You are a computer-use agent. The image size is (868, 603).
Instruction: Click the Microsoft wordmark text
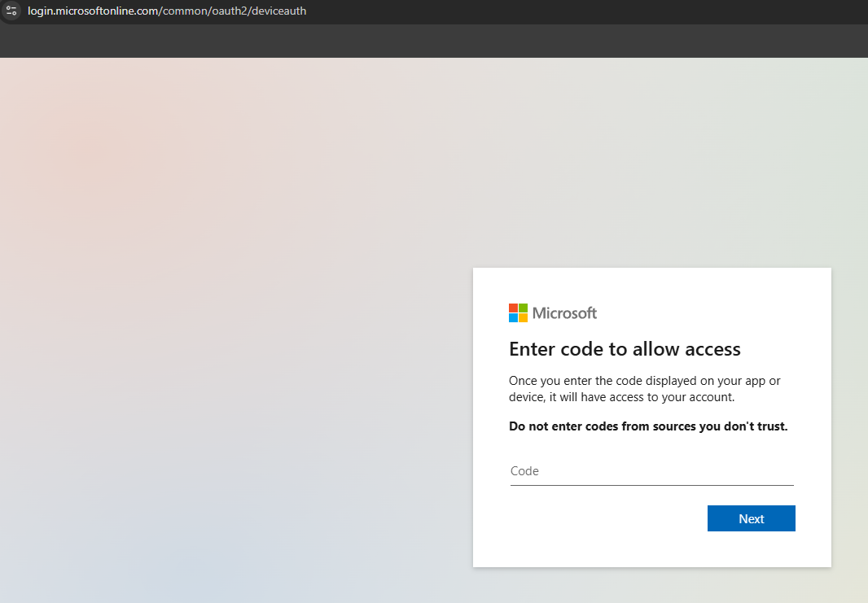[x=564, y=313]
